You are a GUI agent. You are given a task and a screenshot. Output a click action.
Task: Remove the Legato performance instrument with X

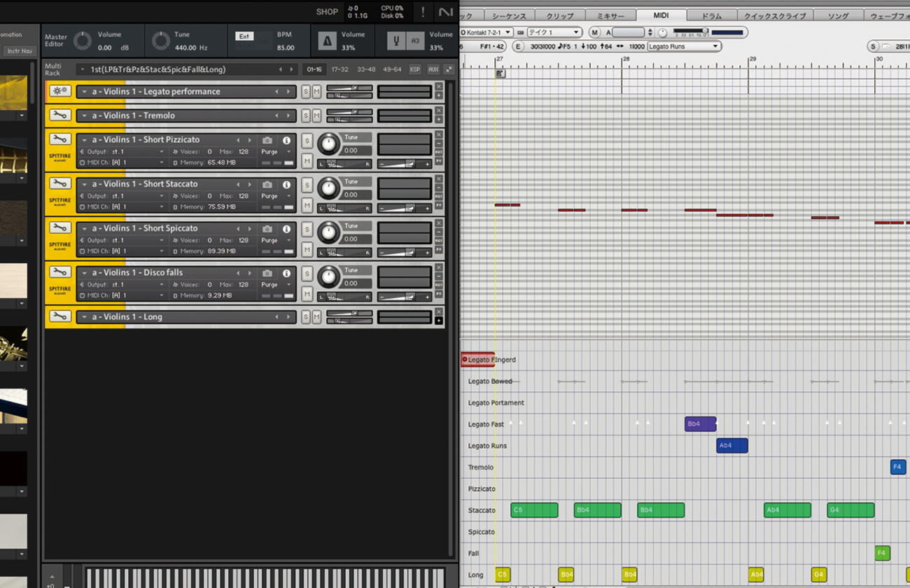pyautogui.click(x=439, y=87)
